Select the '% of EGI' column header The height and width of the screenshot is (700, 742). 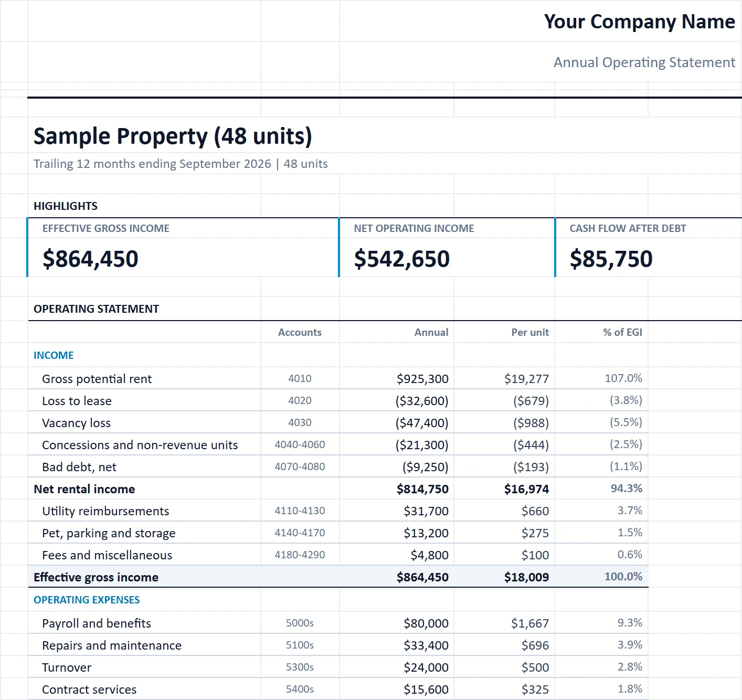622,332
